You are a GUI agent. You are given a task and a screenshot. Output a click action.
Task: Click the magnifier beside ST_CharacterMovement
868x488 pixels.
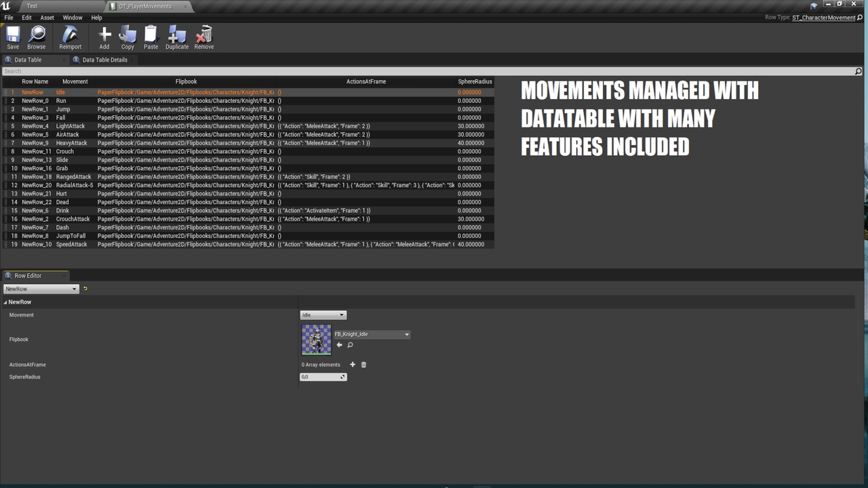(x=861, y=18)
